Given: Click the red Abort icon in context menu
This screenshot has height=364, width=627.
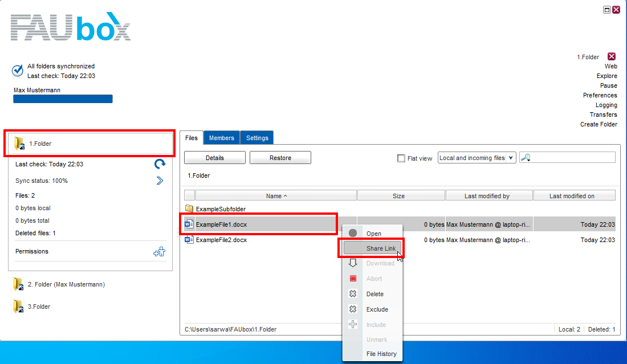Looking at the screenshot, I should click(x=353, y=278).
